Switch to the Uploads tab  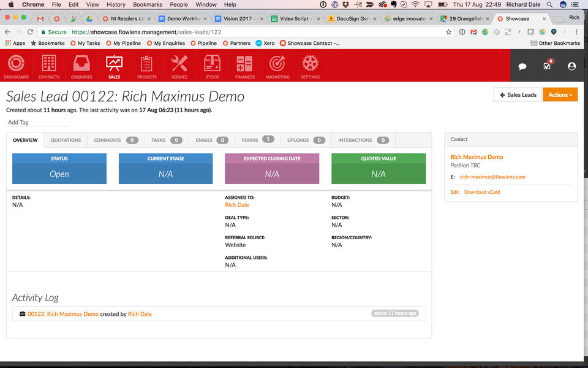tap(306, 140)
